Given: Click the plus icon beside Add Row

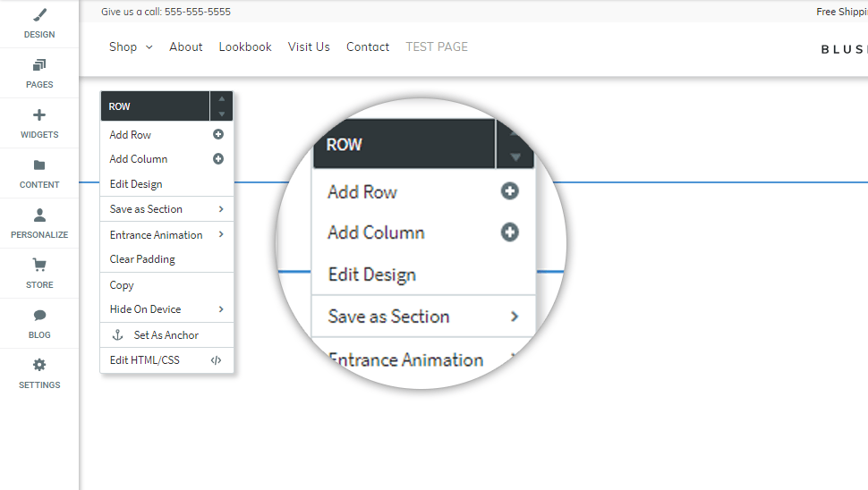Looking at the screenshot, I should [217, 135].
